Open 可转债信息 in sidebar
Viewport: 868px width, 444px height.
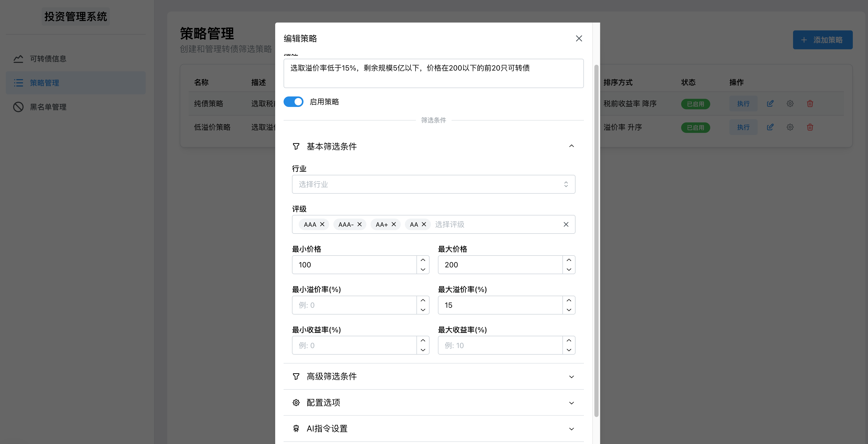[x=48, y=59]
